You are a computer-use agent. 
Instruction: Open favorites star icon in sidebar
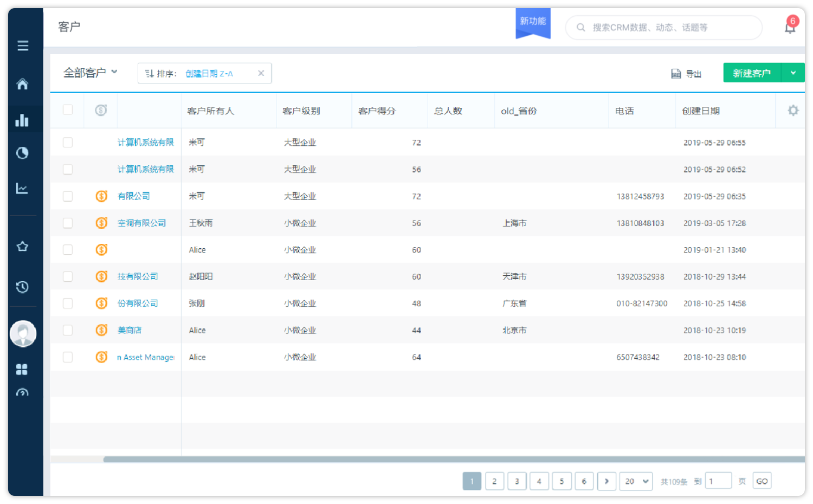point(22,247)
